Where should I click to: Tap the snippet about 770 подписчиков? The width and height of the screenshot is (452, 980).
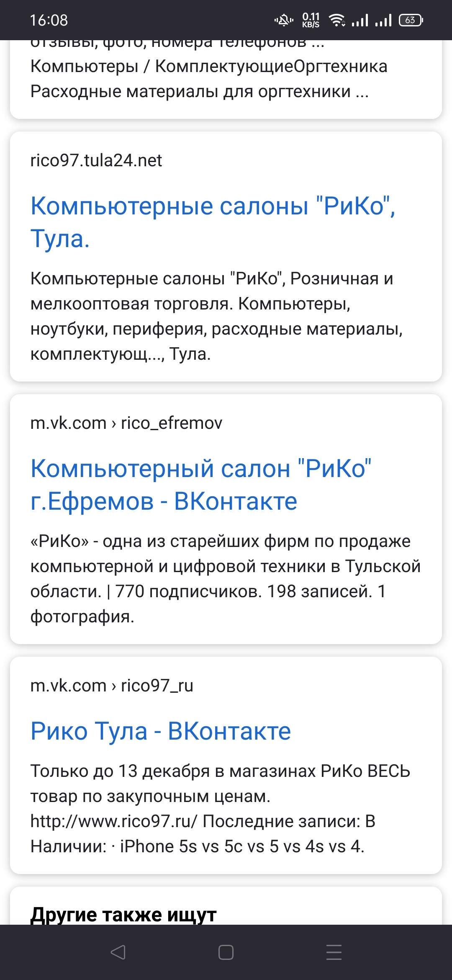tap(225, 579)
